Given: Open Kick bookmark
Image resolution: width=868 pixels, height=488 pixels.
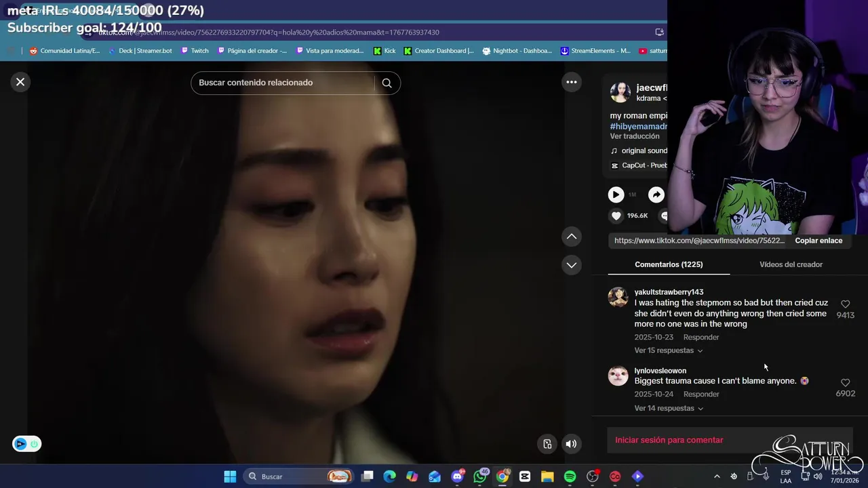Looking at the screenshot, I should (x=384, y=51).
